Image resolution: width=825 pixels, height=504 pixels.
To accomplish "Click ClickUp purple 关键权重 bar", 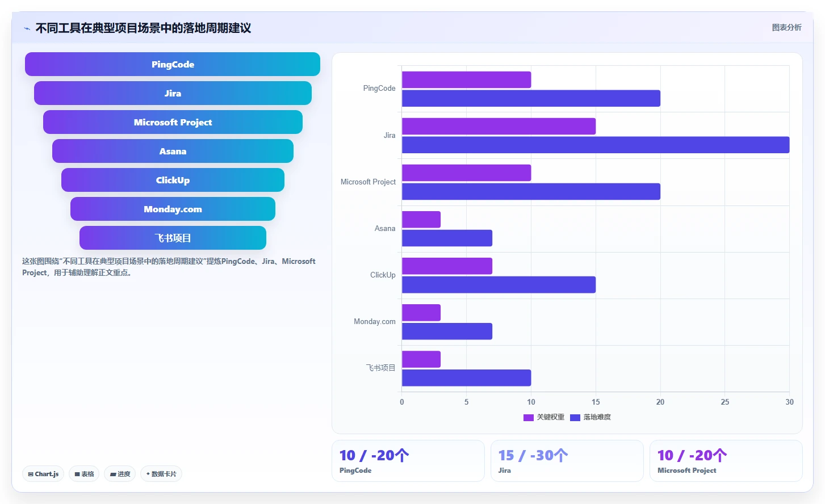I will (447, 266).
